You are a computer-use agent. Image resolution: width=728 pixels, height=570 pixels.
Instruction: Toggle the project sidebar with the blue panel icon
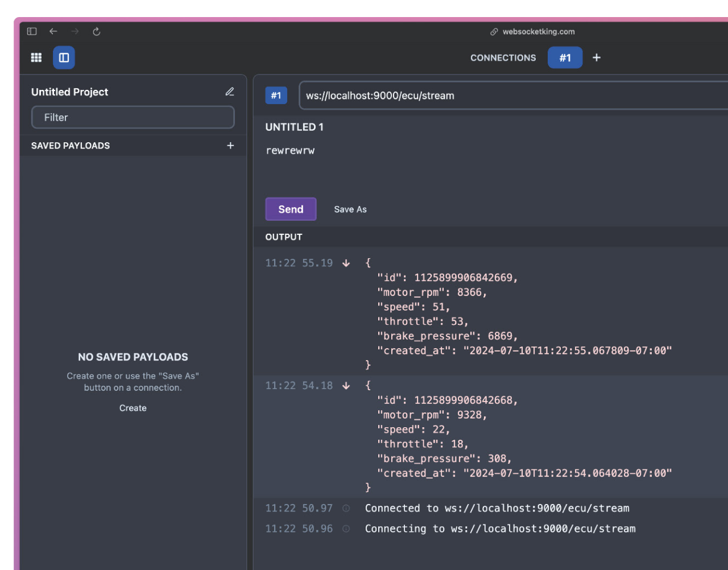pyautogui.click(x=64, y=57)
